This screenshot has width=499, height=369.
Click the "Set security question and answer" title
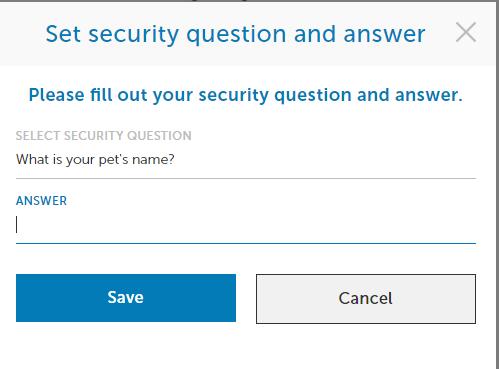tap(235, 34)
